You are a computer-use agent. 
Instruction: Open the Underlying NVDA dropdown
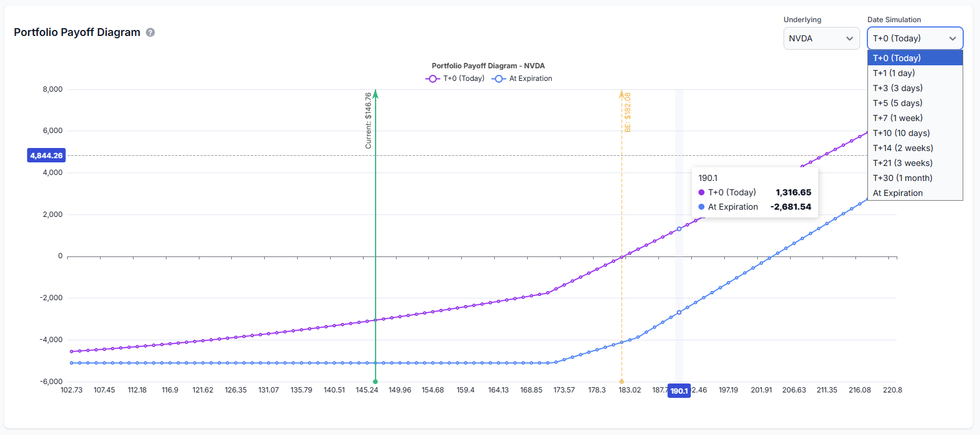point(821,38)
